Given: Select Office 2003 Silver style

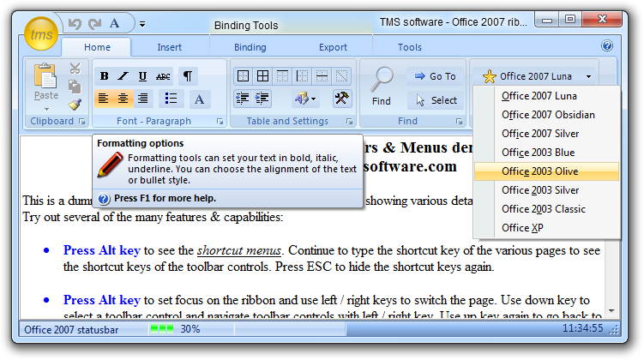Looking at the screenshot, I should click(546, 190).
